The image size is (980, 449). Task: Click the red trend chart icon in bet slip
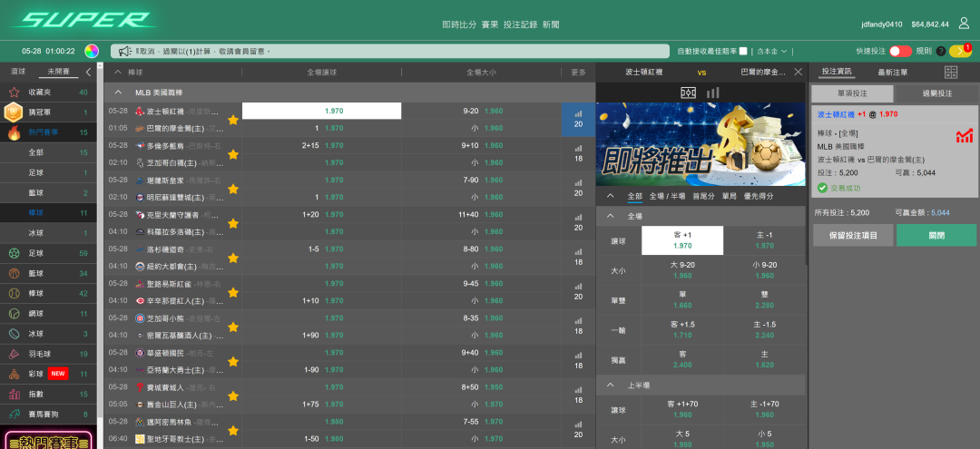point(964,135)
